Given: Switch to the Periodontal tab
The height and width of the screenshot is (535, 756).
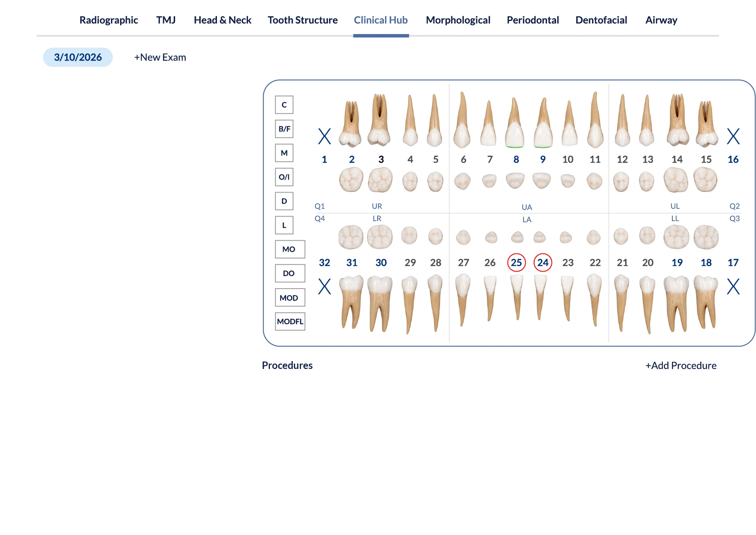Looking at the screenshot, I should 533,20.
